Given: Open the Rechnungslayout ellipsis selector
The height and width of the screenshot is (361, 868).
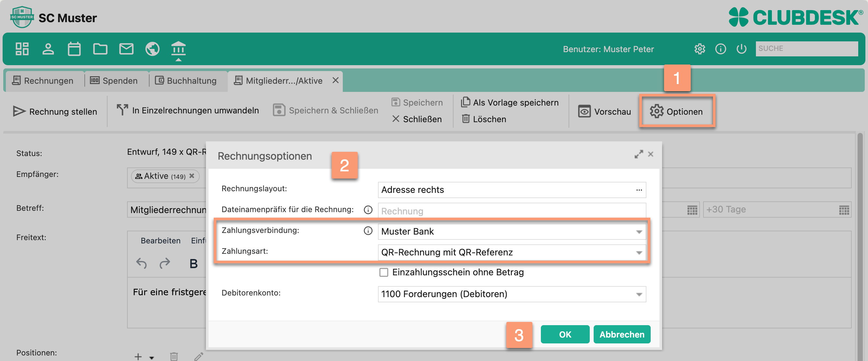Looking at the screenshot, I should coord(639,190).
